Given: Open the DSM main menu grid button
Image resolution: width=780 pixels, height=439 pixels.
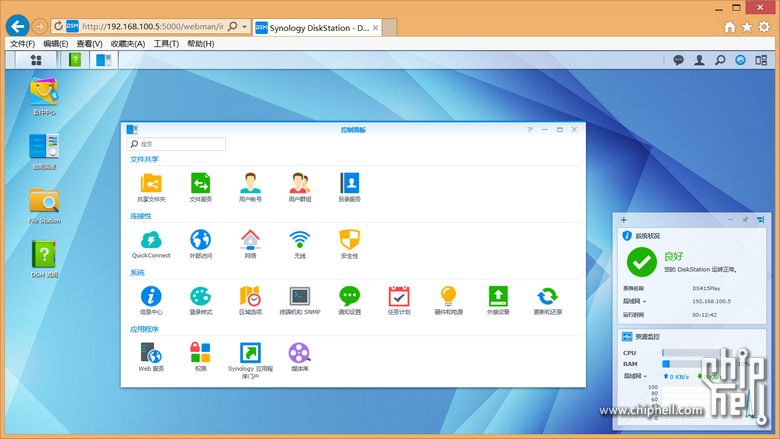Looking at the screenshot, I should tap(36, 60).
